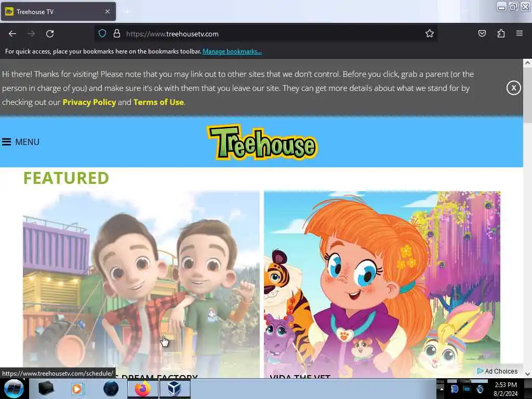Image resolution: width=532 pixels, height=399 pixels.
Task: Click the page scrollbar down arrow
Action: pyautogui.click(x=527, y=374)
